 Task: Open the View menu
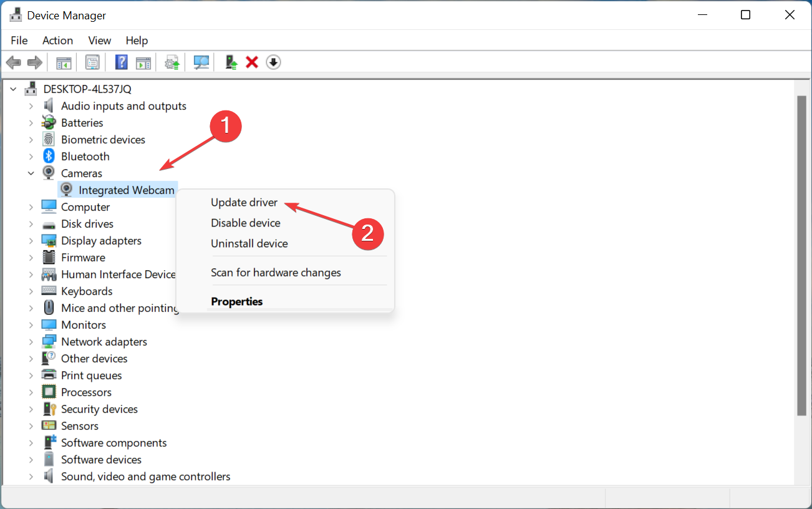(99, 40)
